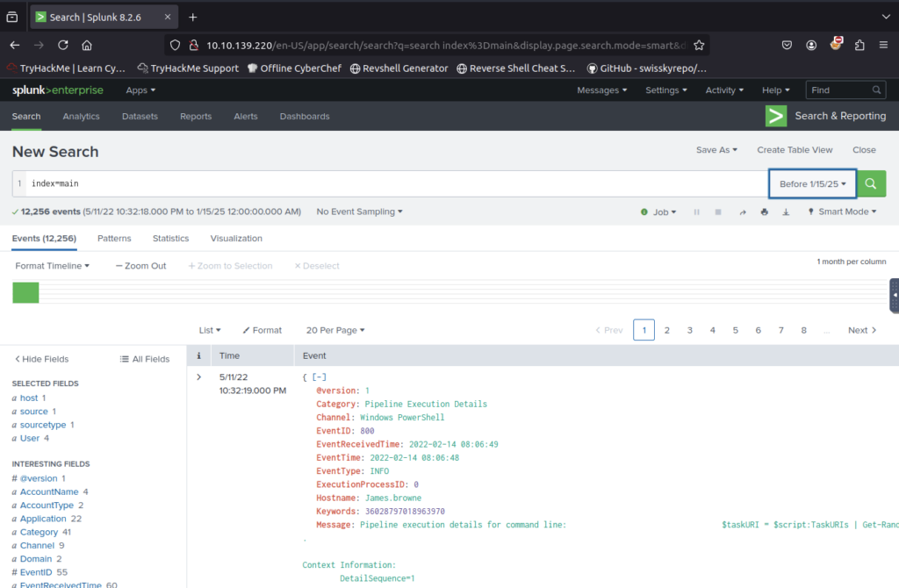Click Zoom Out on timeline
The height and width of the screenshot is (588, 899).
point(141,266)
